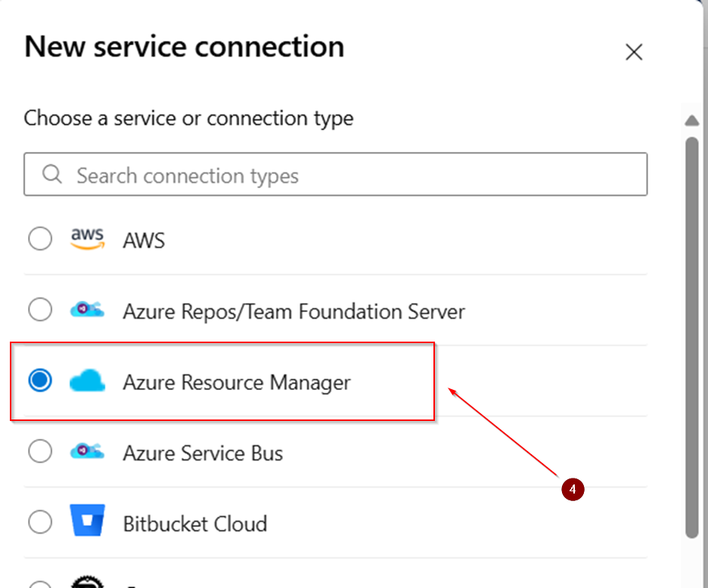Select the Bitbucket Cloud radio button
The image size is (708, 588).
pyautogui.click(x=40, y=521)
